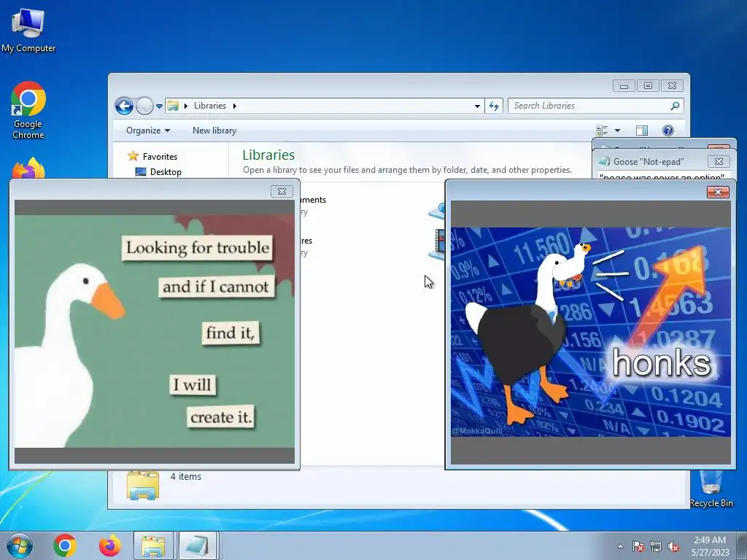Click the honks stock meme image

[591, 332]
